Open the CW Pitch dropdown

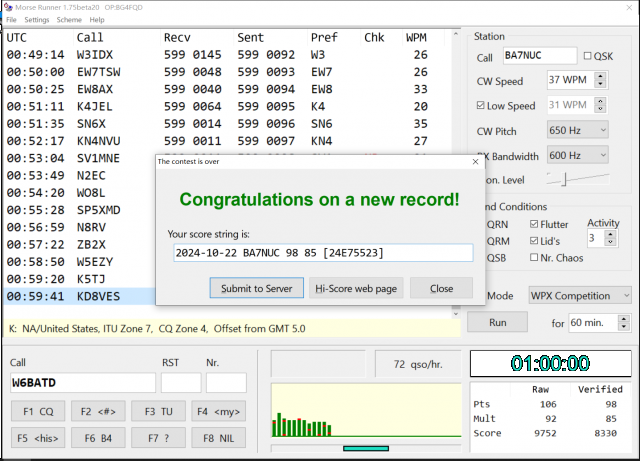click(578, 130)
